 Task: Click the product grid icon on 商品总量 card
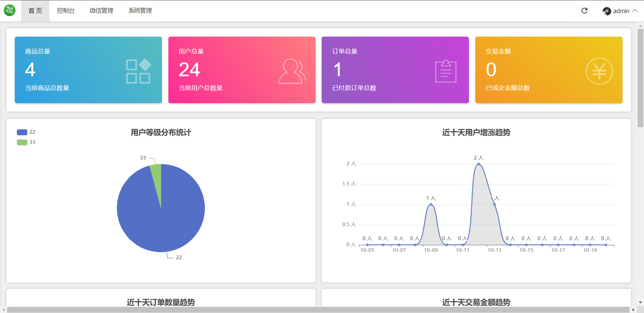point(138,71)
